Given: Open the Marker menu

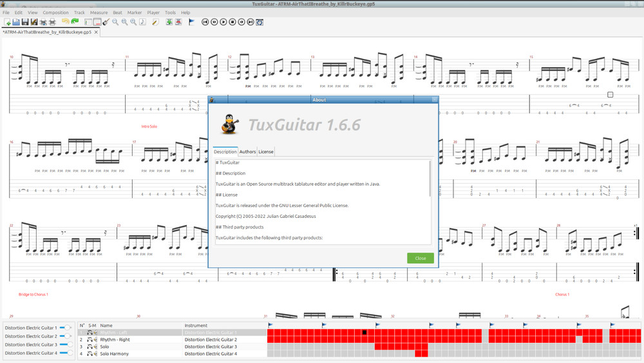Looking at the screenshot, I should (135, 12).
